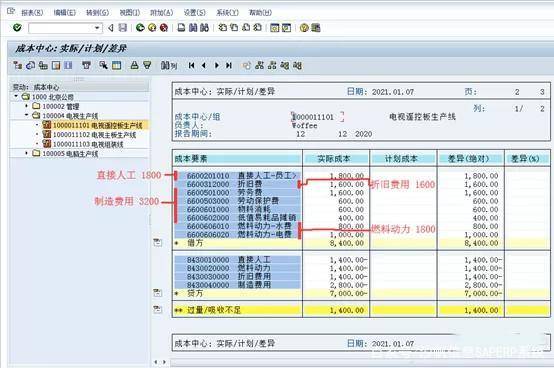Go to first page navigation arrow
This screenshot has height=368, width=554.
point(191,65)
